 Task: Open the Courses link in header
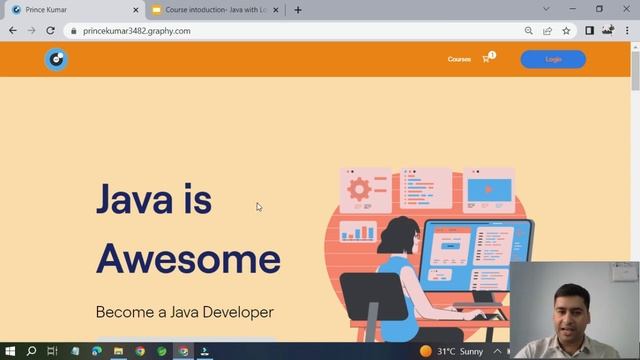(x=459, y=59)
